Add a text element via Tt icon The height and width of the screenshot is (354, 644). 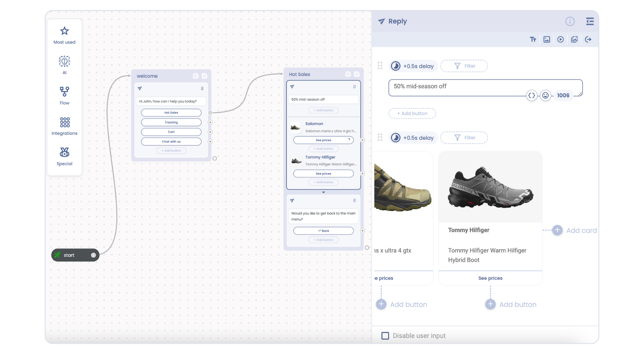(x=533, y=39)
